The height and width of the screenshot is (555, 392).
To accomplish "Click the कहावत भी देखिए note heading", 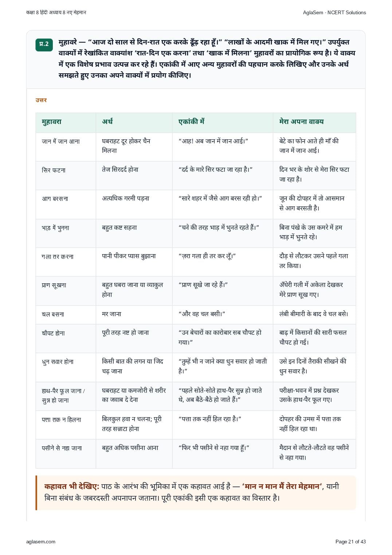I will 72,486.
